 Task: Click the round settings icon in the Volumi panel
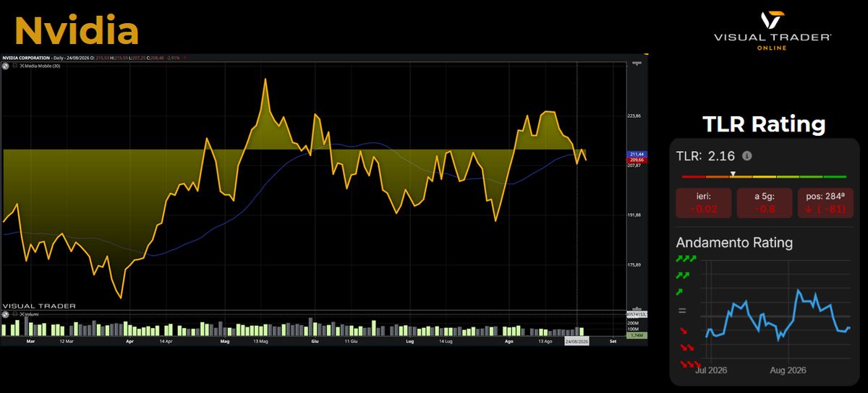coord(6,314)
